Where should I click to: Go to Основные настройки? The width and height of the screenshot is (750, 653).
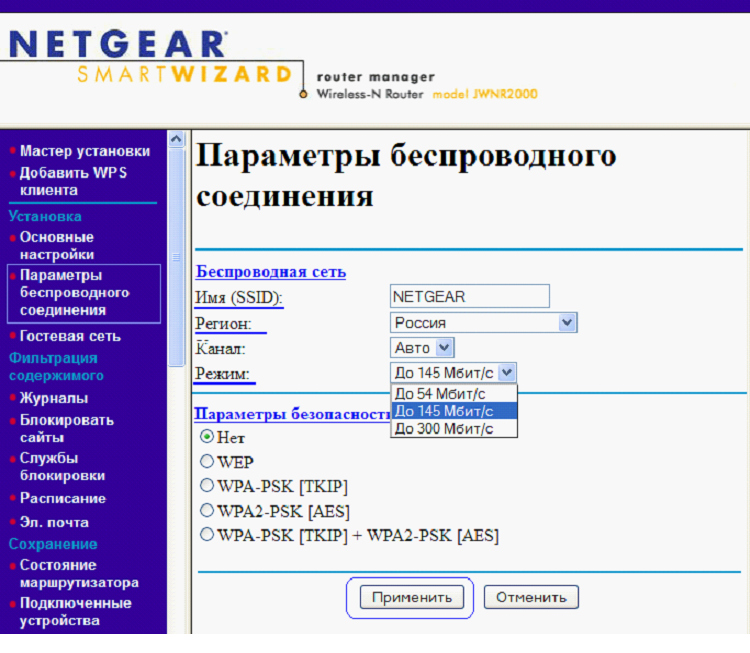[x=57, y=245]
